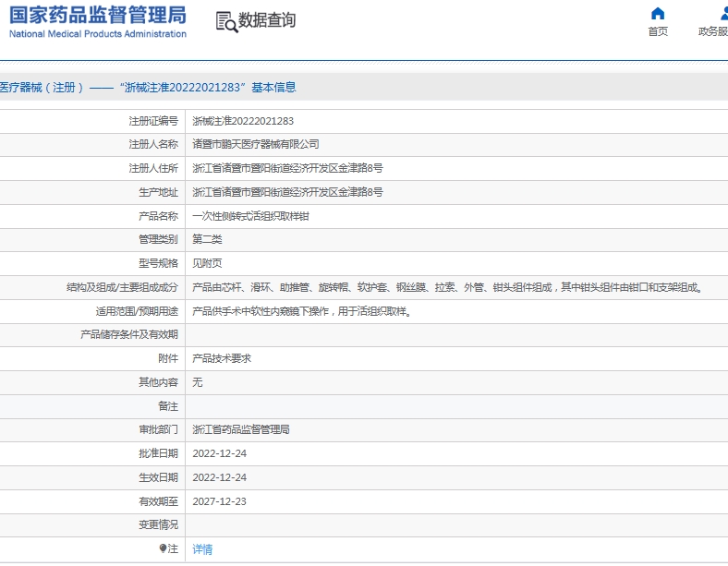The height and width of the screenshot is (566, 728).
Task: Open the 数据查询 search document icon
Action: (226, 22)
